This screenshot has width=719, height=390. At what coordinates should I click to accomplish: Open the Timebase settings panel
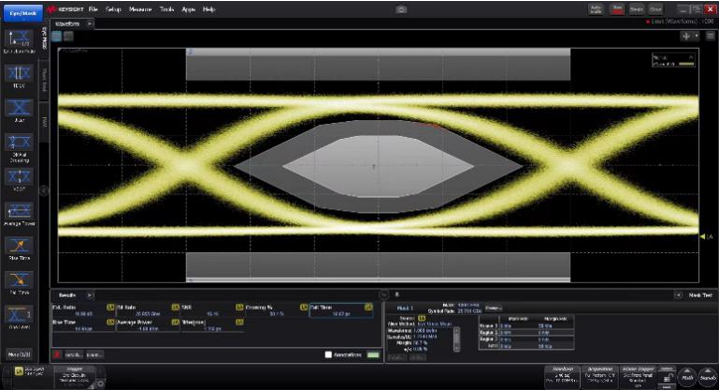pos(563,376)
